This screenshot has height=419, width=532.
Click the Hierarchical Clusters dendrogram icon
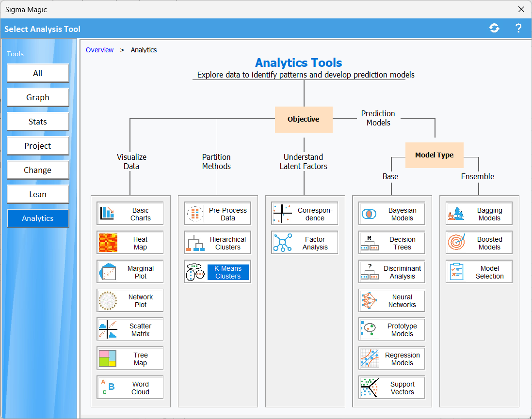tap(195, 243)
